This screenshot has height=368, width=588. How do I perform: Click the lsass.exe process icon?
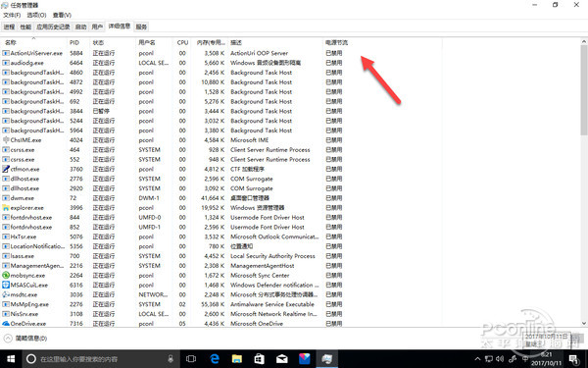tap(6, 256)
